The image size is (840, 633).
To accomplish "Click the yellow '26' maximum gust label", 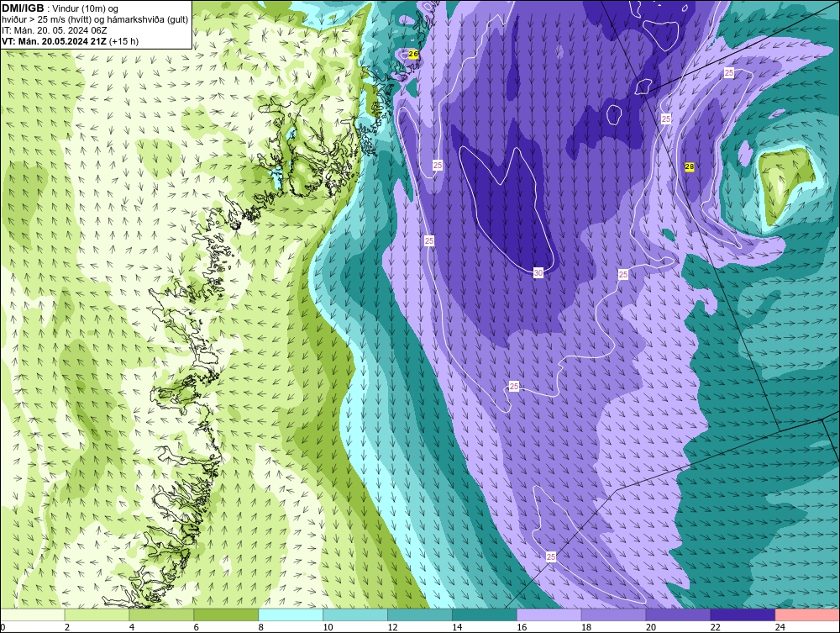I will [413, 54].
